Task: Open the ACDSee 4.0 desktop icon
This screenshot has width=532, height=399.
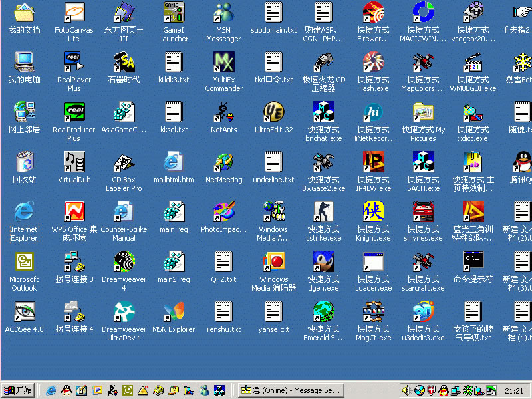Action: click(x=24, y=311)
